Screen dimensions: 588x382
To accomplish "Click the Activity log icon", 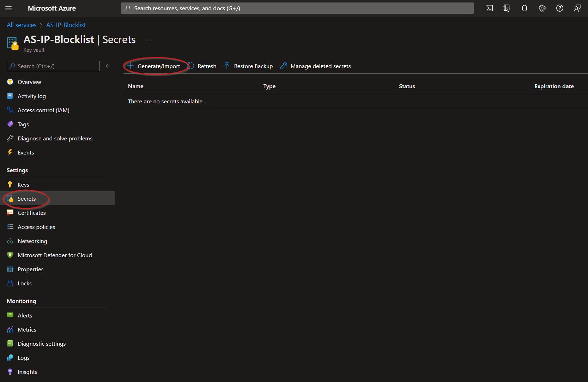I will tap(10, 96).
